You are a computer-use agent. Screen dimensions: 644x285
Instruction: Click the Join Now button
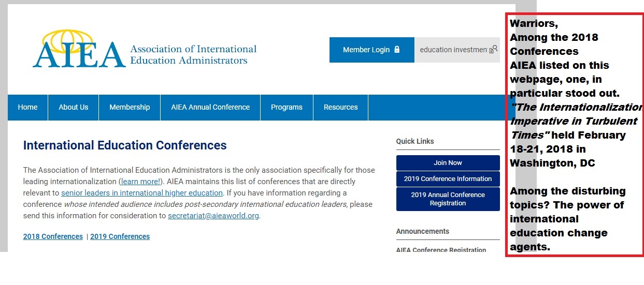coord(448,162)
